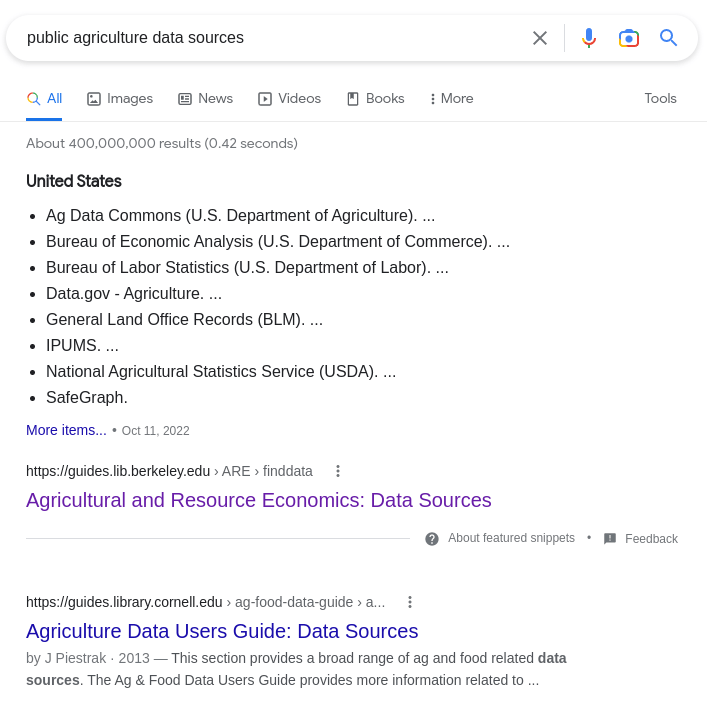
Task: Click the magnifying glass search button
Action: pos(669,38)
